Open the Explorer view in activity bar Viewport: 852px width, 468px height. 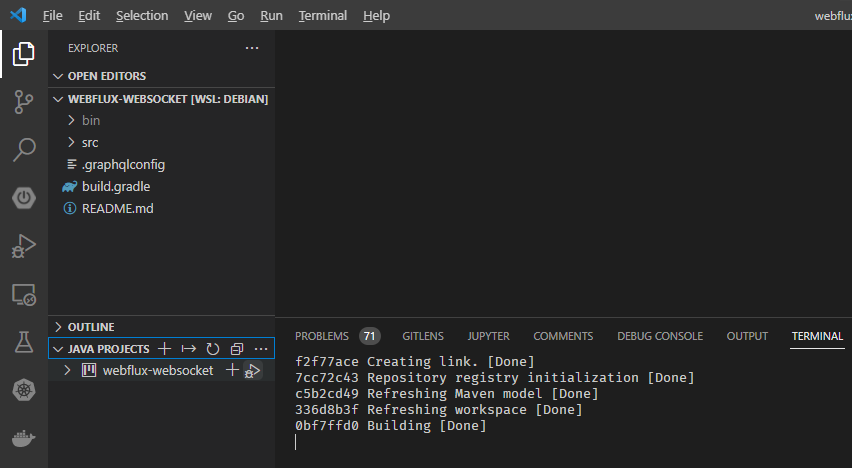pyautogui.click(x=23, y=54)
